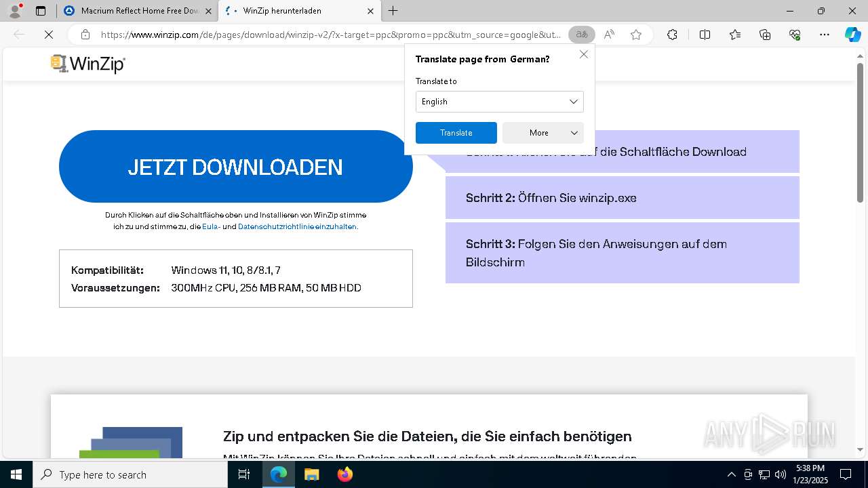Close the WinZip herunterladen tab
This screenshot has height=488, width=868.
point(370,11)
